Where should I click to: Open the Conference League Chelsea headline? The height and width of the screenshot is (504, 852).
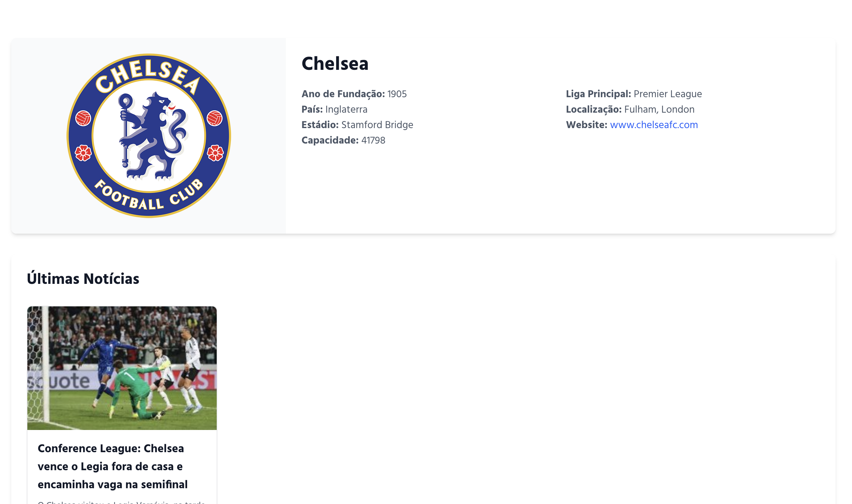pyautogui.click(x=112, y=466)
